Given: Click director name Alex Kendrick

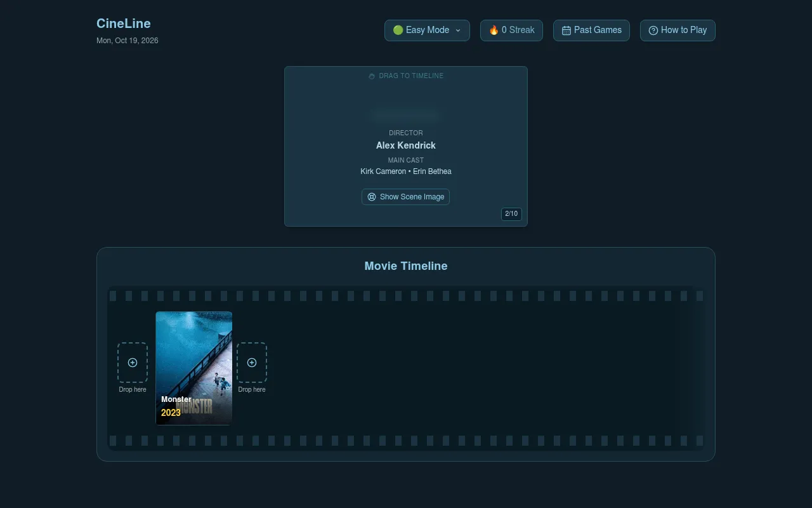Looking at the screenshot, I should click(406, 145).
